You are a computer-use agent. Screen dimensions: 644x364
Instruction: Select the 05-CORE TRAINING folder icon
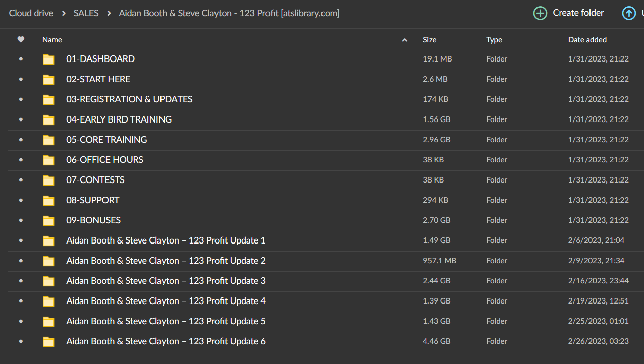48,140
